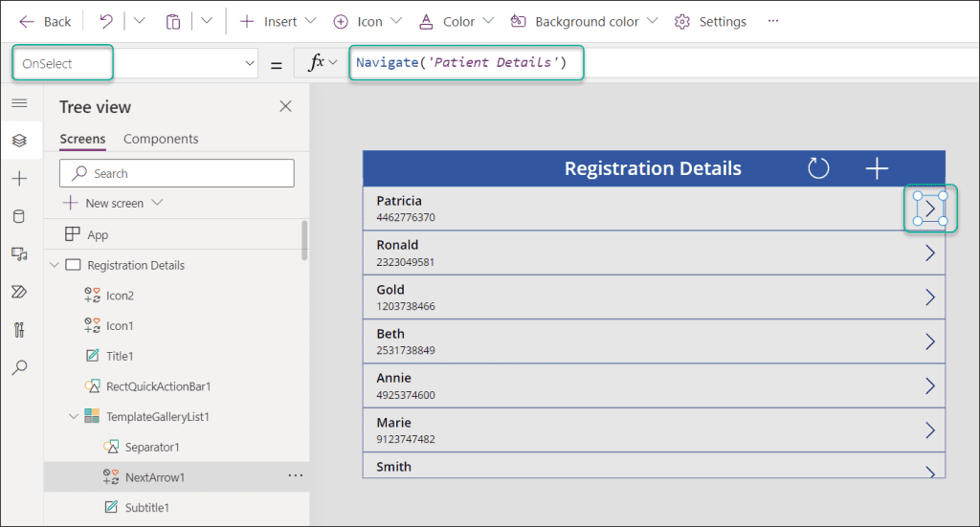This screenshot has height=527, width=980.
Task: Click the Insert plus icon in sidebar
Action: tap(20, 179)
